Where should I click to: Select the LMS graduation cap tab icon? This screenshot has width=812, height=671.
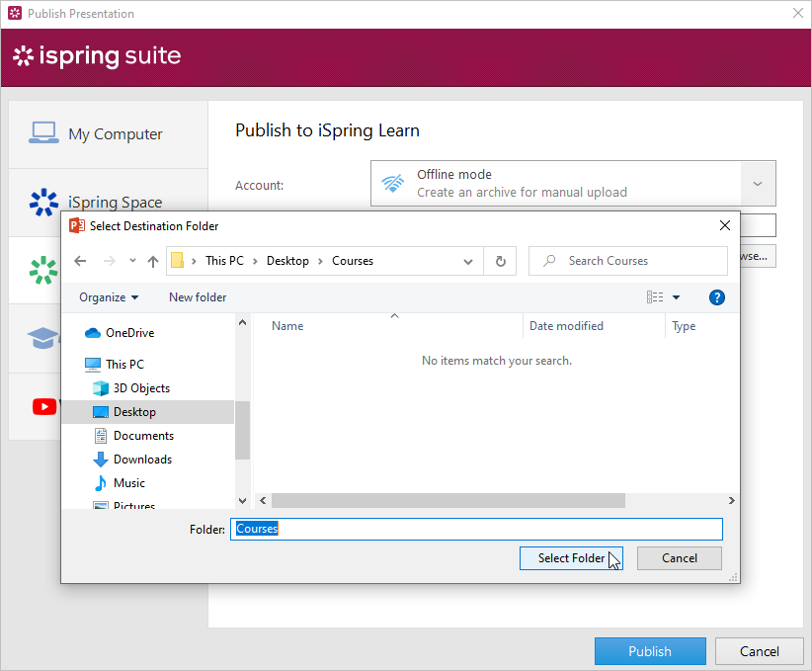(x=43, y=338)
